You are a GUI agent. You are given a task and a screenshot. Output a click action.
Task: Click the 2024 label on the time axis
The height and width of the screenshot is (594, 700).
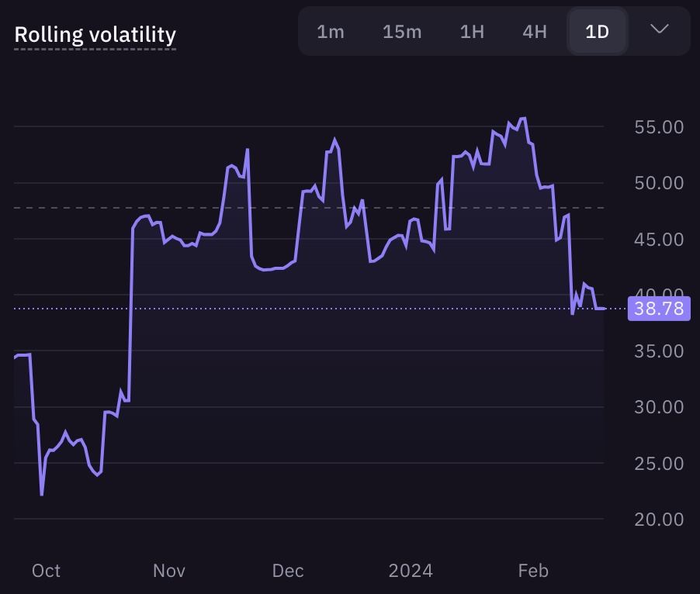411,571
